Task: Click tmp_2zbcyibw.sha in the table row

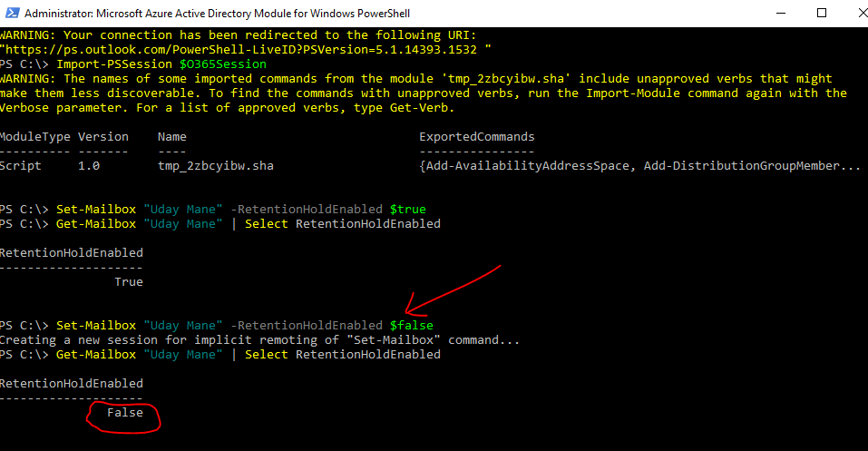Action: click(x=215, y=166)
